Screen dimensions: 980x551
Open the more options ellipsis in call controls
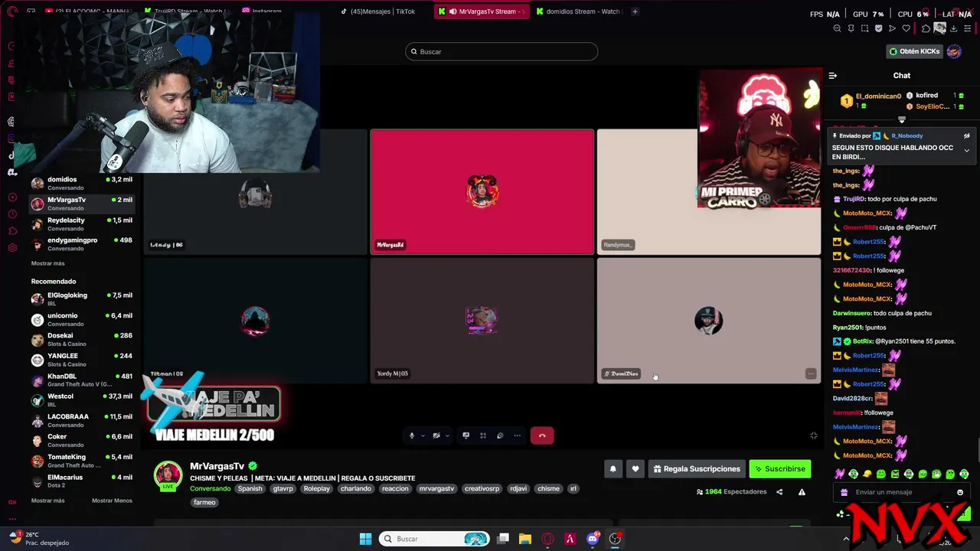[518, 435]
